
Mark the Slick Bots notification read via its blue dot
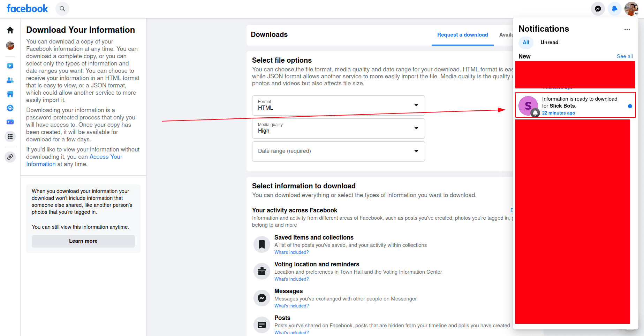click(x=630, y=106)
